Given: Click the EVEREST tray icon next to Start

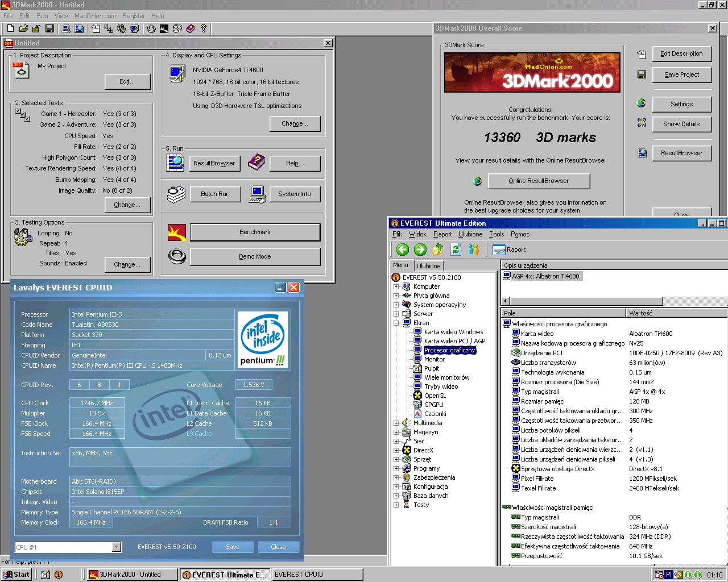Looking at the screenshot, I should tap(59, 575).
